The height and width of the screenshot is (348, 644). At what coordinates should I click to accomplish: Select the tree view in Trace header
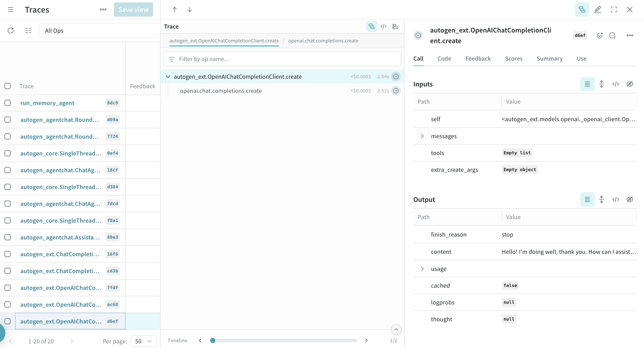pyautogui.click(x=372, y=26)
